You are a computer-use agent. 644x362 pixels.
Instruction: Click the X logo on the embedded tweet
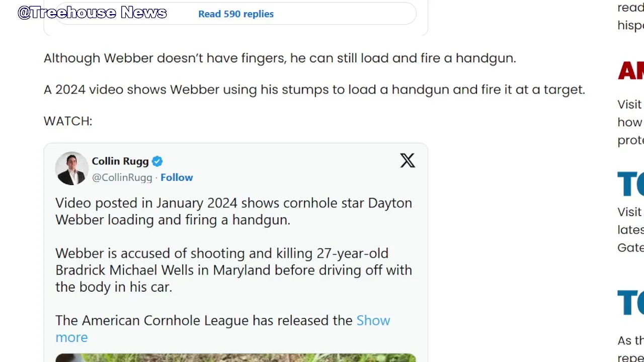tap(408, 160)
